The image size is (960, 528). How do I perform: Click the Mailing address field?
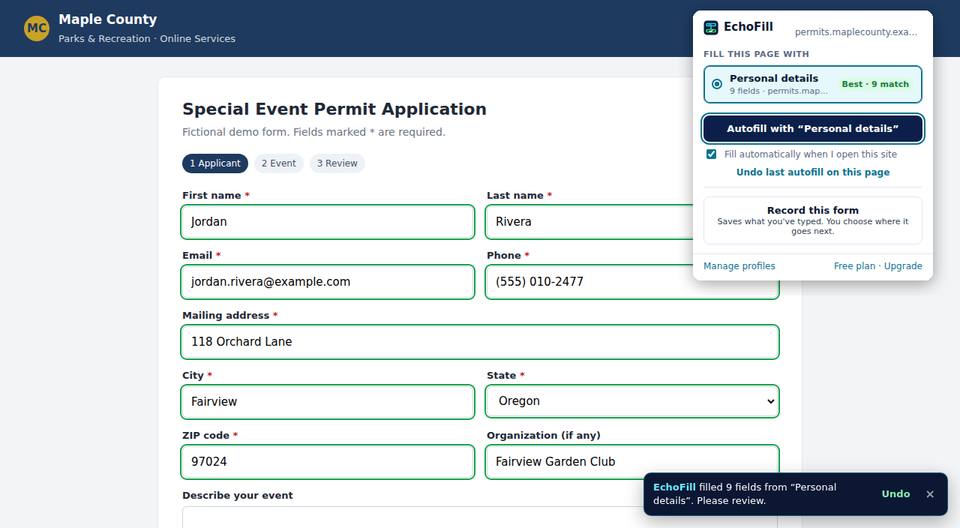point(480,342)
